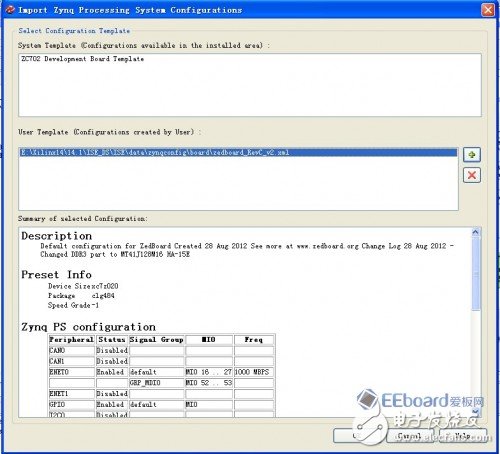Click the Package clg484 line
Image resolution: width=500 pixels, height=454 pixels.
tap(81, 296)
